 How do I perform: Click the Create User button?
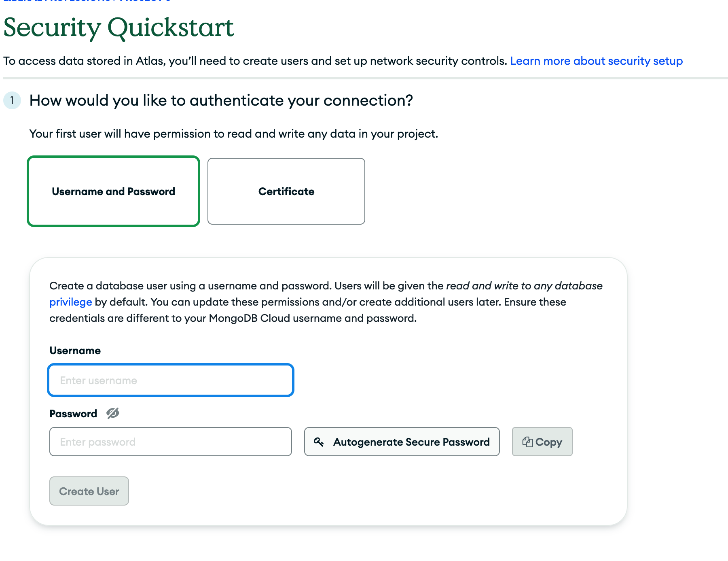tap(89, 491)
